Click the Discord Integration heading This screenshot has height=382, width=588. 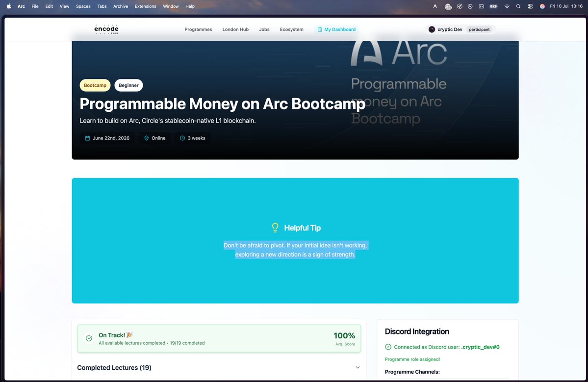tap(417, 331)
